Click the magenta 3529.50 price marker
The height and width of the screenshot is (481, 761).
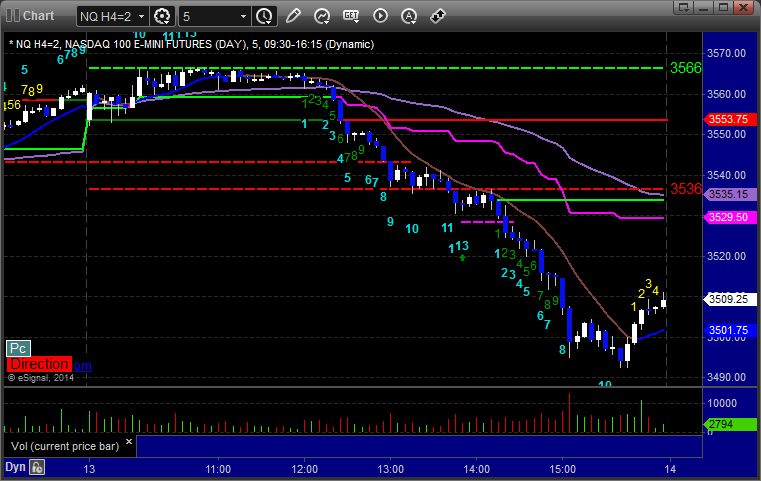click(730, 217)
